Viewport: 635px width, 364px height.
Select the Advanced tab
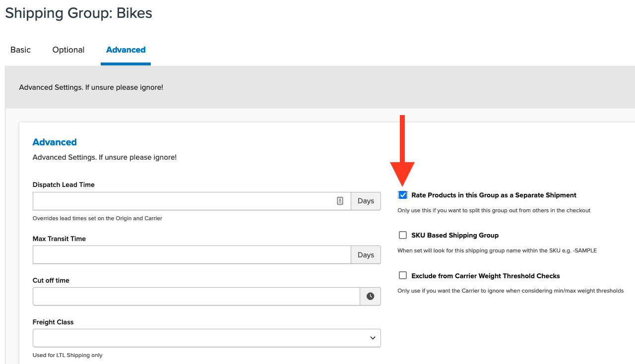coord(126,50)
